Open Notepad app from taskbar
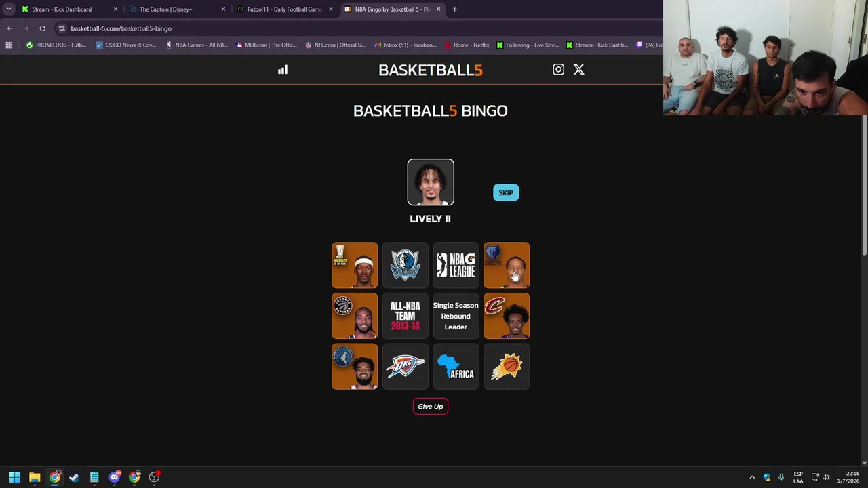Viewport: 868px width, 488px height. click(x=94, y=477)
